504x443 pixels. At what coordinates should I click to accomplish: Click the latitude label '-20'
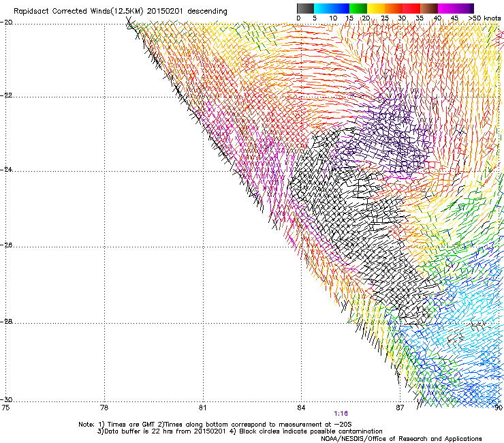click(6, 22)
